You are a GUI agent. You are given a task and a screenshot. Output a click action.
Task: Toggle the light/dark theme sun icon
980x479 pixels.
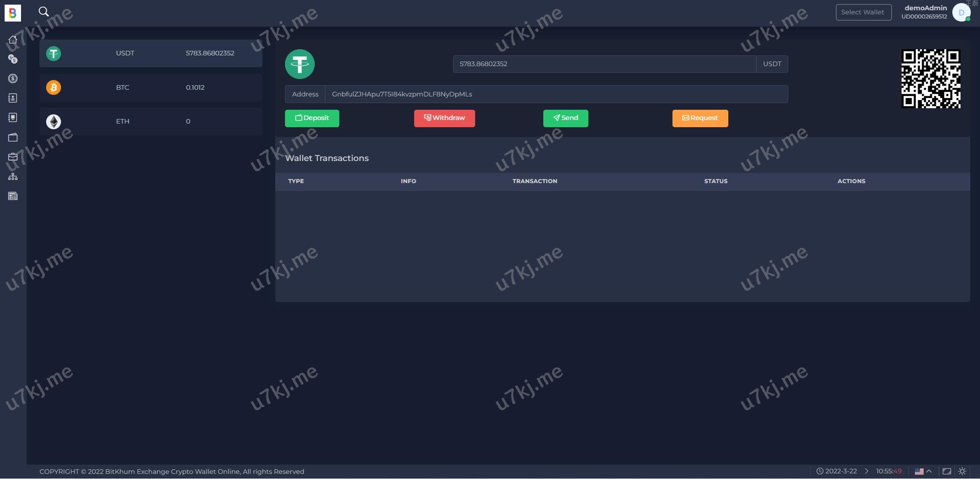point(962,471)
